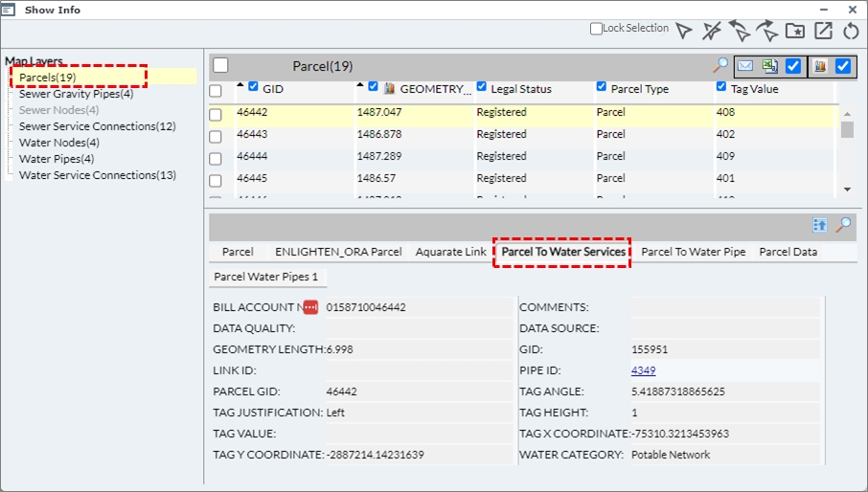Uncheck the Legal Status column checkbox
The width and height of the screenshot is (868, 492).
[x=482, y=86]
